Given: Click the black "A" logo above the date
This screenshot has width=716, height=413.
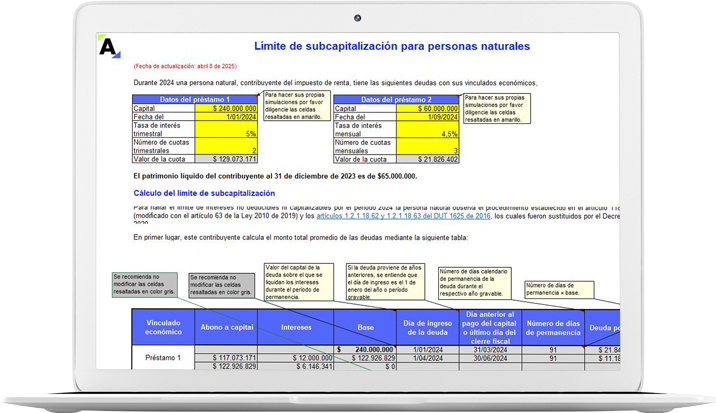Looking at the screenshot, I should point(108,47).
